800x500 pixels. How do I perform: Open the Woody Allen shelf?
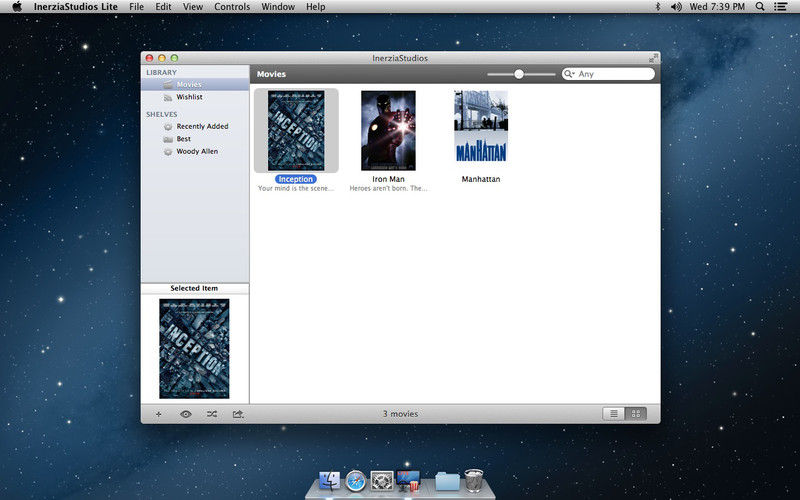tap(195, 152)
